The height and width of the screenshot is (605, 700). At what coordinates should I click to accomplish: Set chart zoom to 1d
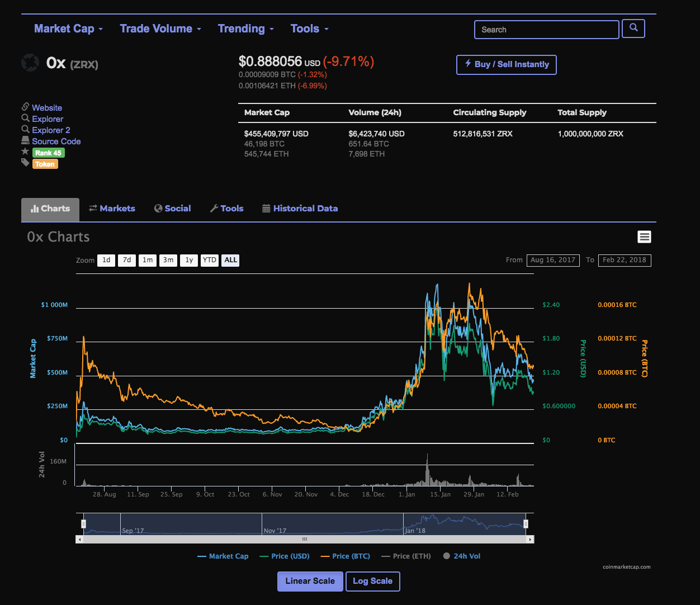click(x=106, y=260)
